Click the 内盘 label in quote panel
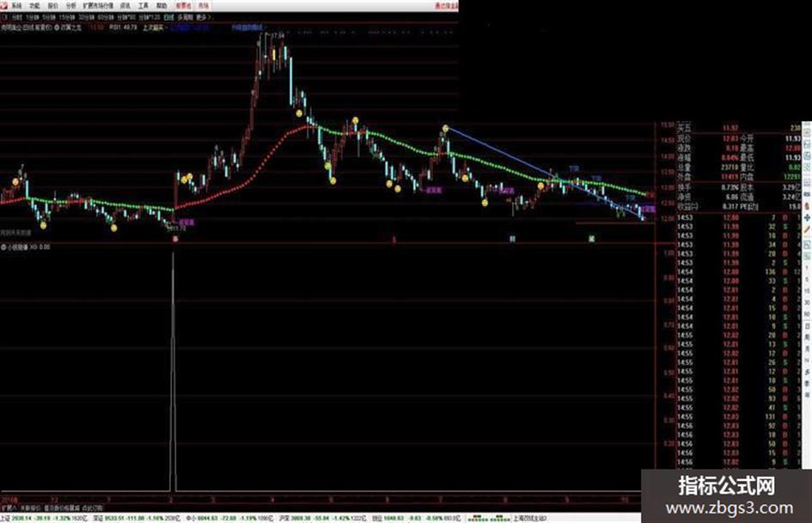812x523 pixels. point(747,177)
